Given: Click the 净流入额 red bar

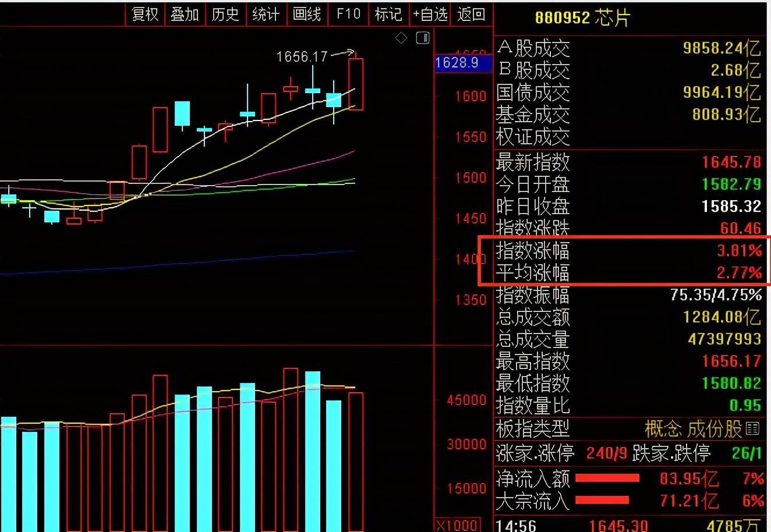Looking at the screenshot, I should tap(607, 478).
